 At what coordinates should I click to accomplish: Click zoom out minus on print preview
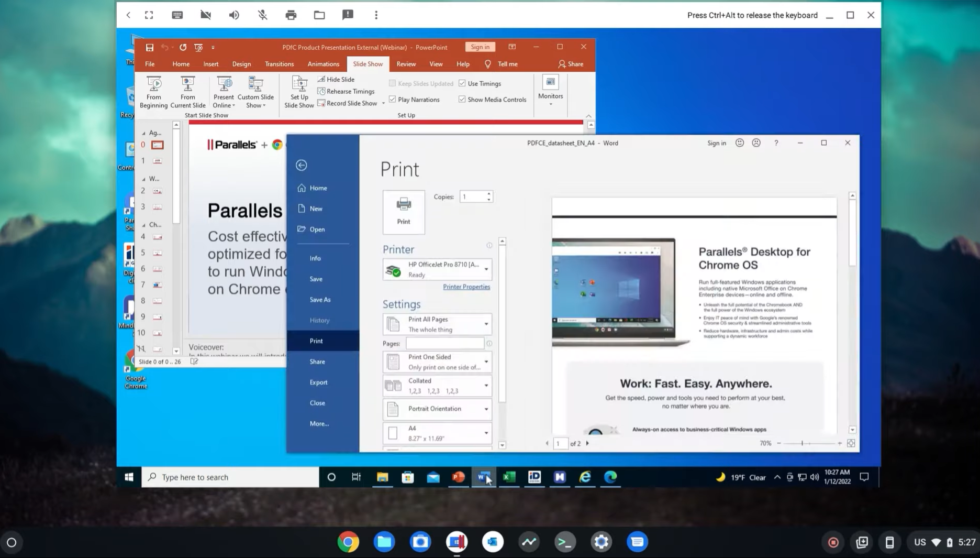779,443
